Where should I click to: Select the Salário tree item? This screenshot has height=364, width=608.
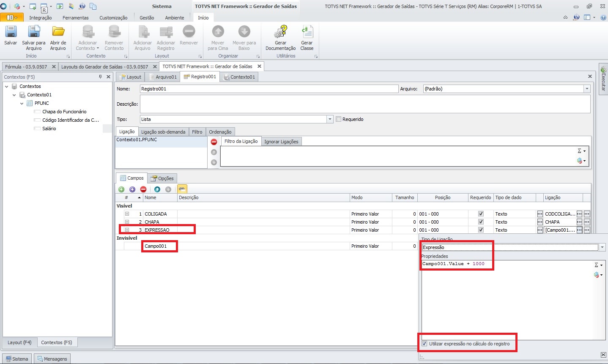[x=49, y=129]
